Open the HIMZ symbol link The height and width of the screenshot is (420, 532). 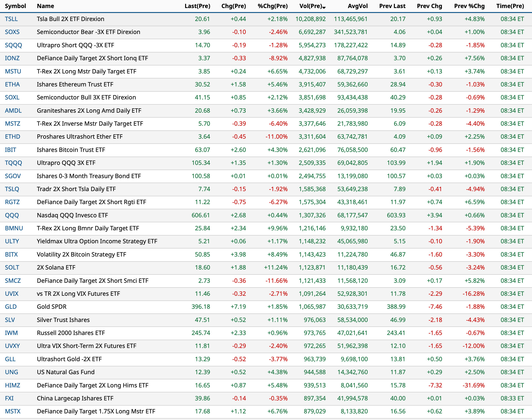pyautogui.click(x=12, y=385)
